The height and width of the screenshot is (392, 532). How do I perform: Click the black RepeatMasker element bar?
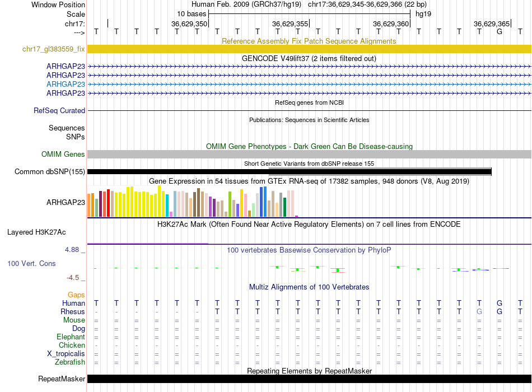pyautogui.click(x=309, y=379)
